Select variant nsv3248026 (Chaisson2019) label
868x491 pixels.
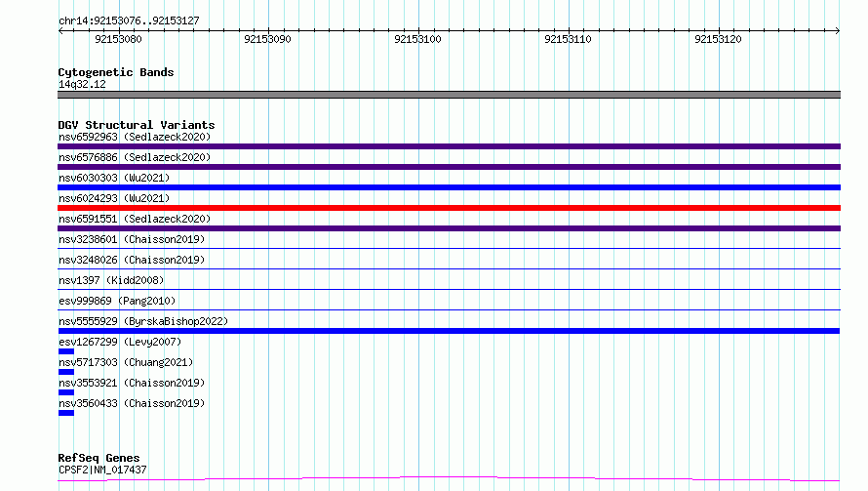[x=132, y=260]
